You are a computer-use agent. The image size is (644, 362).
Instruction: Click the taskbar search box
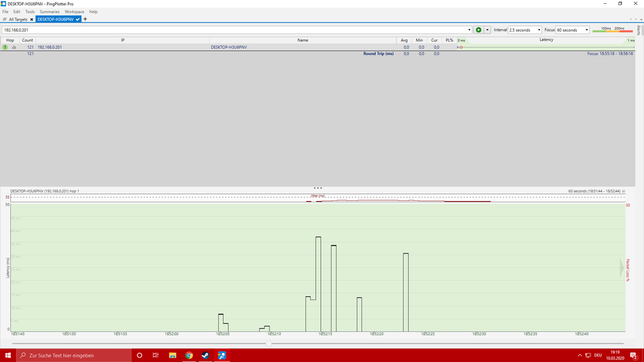coord(74,355)
